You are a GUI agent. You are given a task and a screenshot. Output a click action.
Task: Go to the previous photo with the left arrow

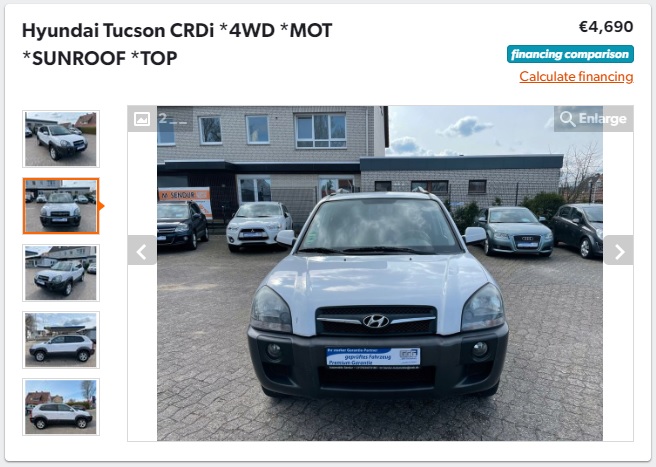click(142, 250)
